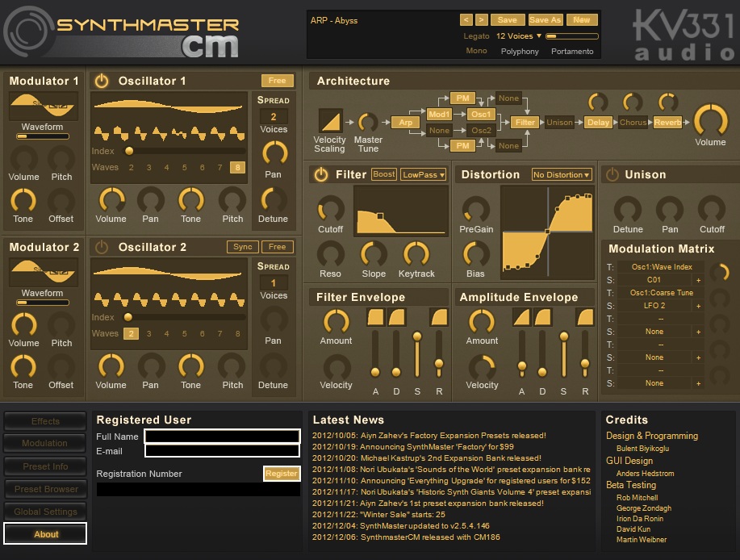Click the filter Slope knob

(x=374, y=254)
